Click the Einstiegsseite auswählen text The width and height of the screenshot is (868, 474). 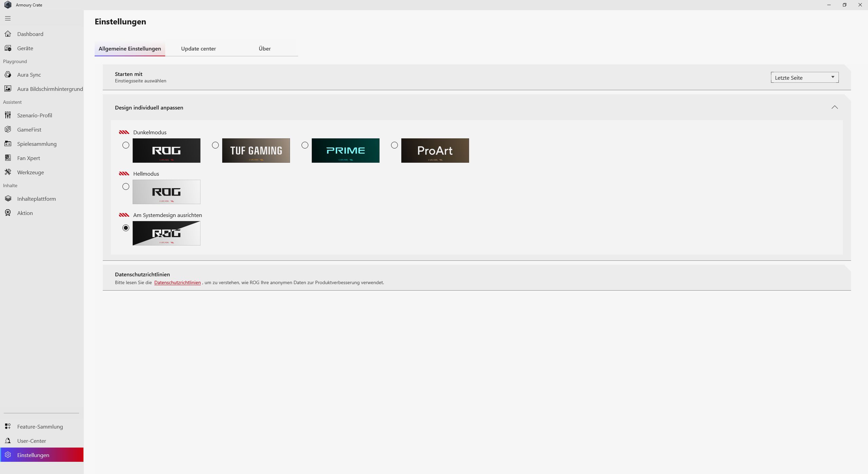point(140,81)
